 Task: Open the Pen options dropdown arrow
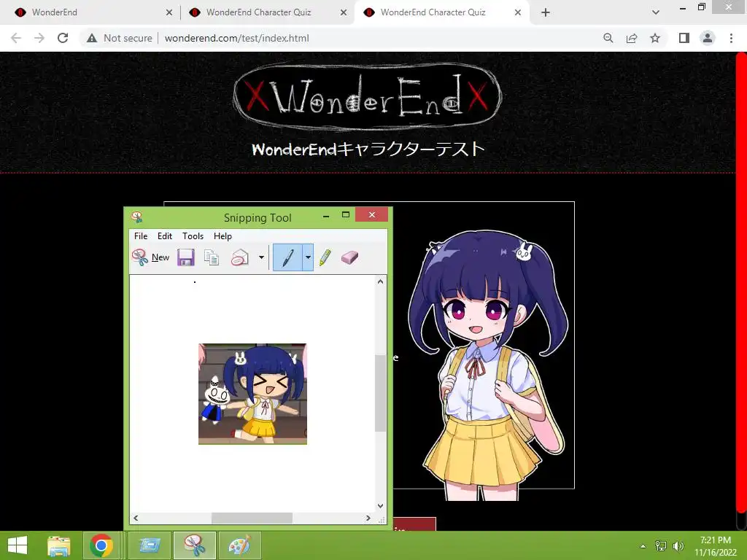pos(308,257)
